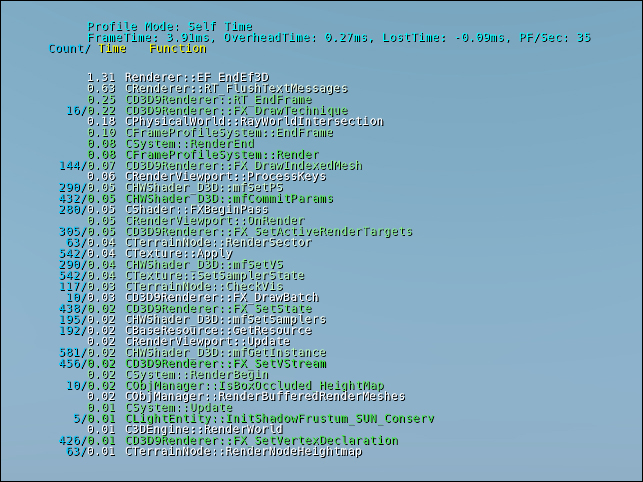Click the 'Count/' column header
643x482 pixels.
pos(70,49)
